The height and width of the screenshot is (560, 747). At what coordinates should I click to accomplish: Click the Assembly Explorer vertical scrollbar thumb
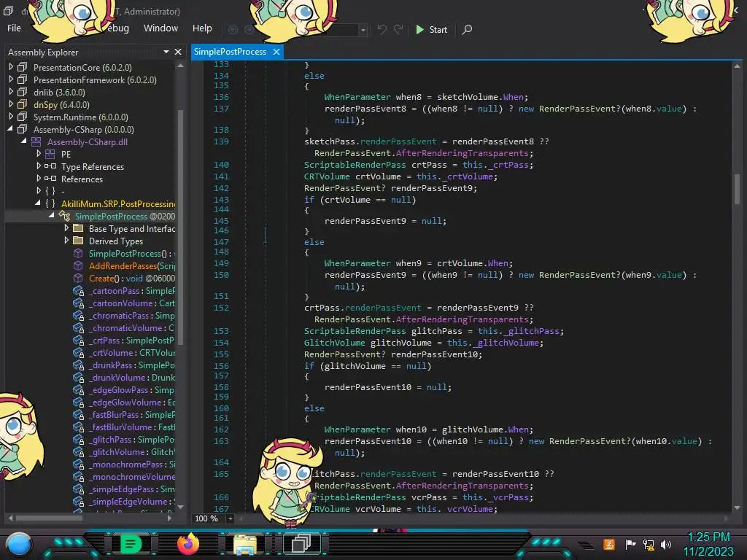(x=180, y=226)
